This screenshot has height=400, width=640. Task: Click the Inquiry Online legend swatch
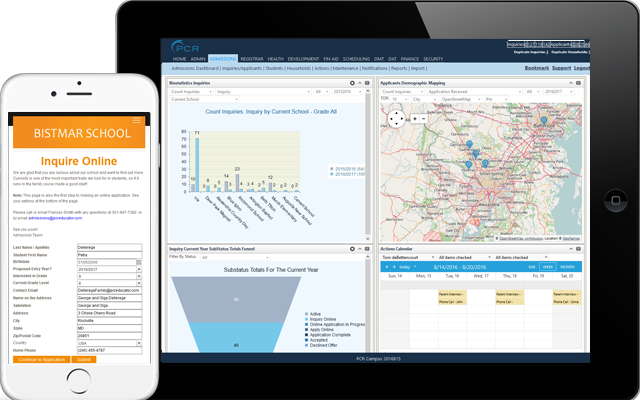307,319
